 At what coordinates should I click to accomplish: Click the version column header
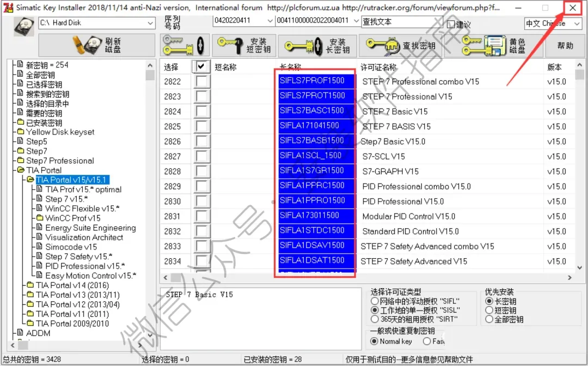[554, 67]
